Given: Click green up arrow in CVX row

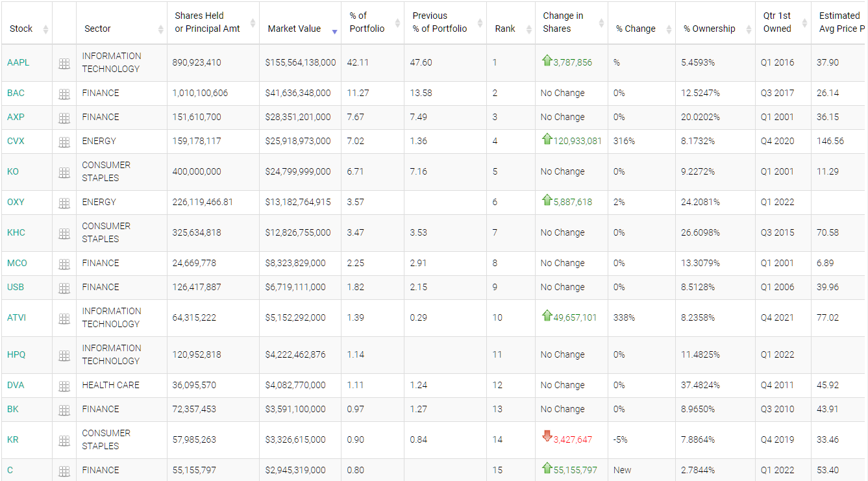Looking at the screenshot, I should tap(547, 139).
